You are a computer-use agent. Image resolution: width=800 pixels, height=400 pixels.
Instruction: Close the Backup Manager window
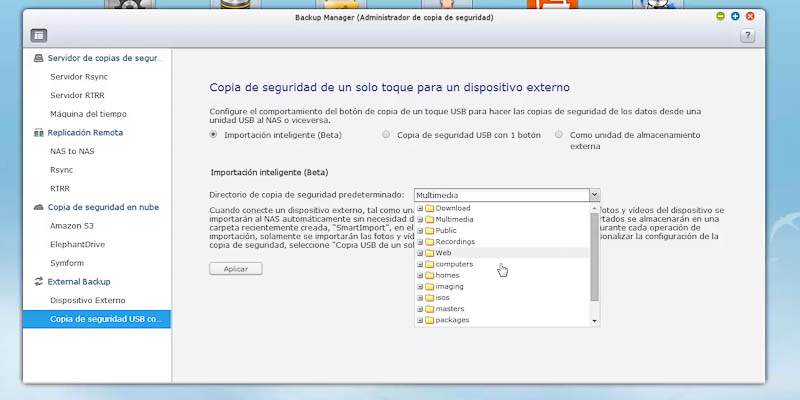click(750, 16)
